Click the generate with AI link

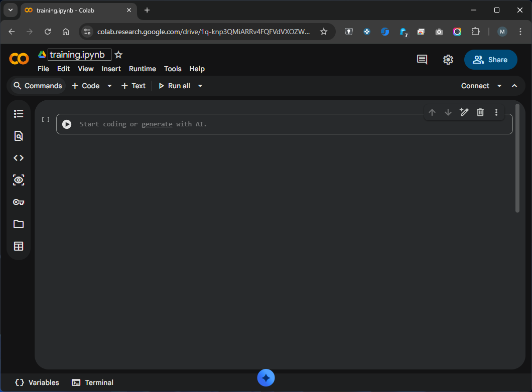coord(157,124)
